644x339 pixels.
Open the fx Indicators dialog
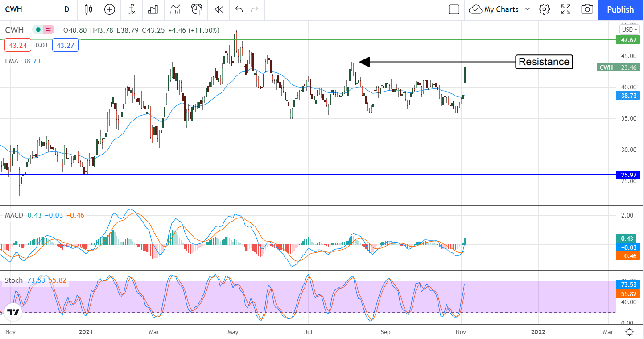point(132,9)
